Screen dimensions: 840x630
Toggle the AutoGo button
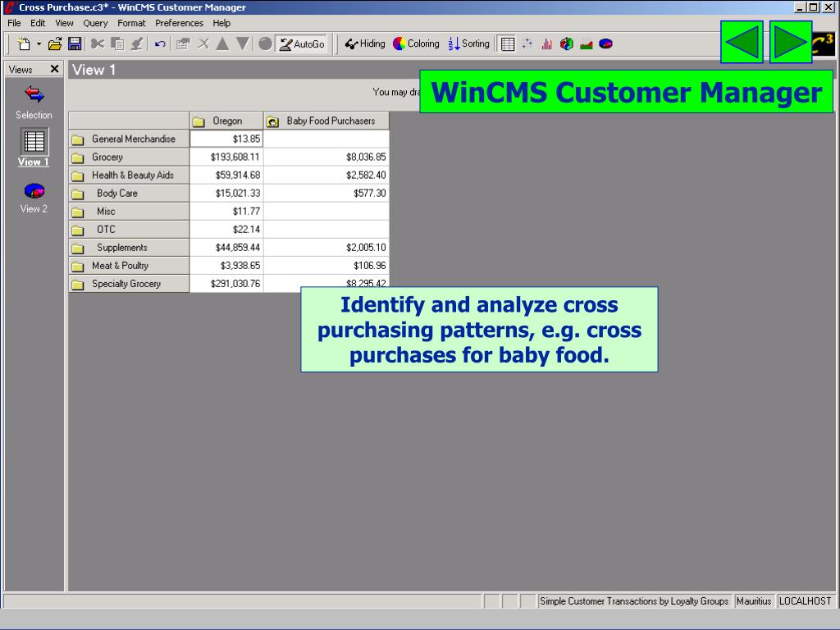click(x=302, y=44)
